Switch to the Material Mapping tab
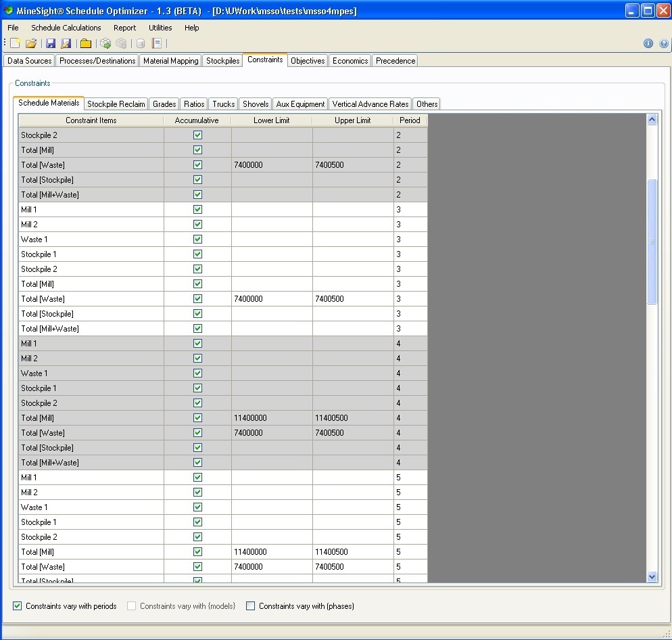The width and height of the screenshot is (672, 640). tap(170, 60)
